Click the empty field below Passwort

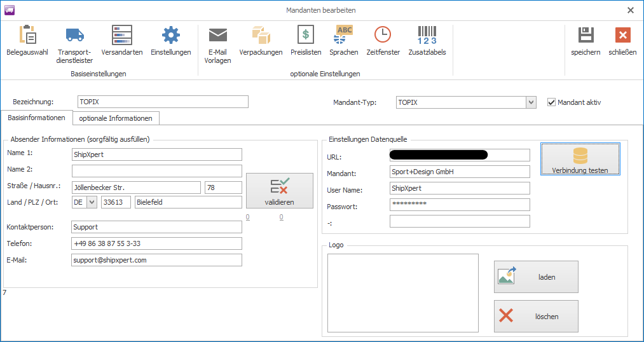tap(460, 221)
